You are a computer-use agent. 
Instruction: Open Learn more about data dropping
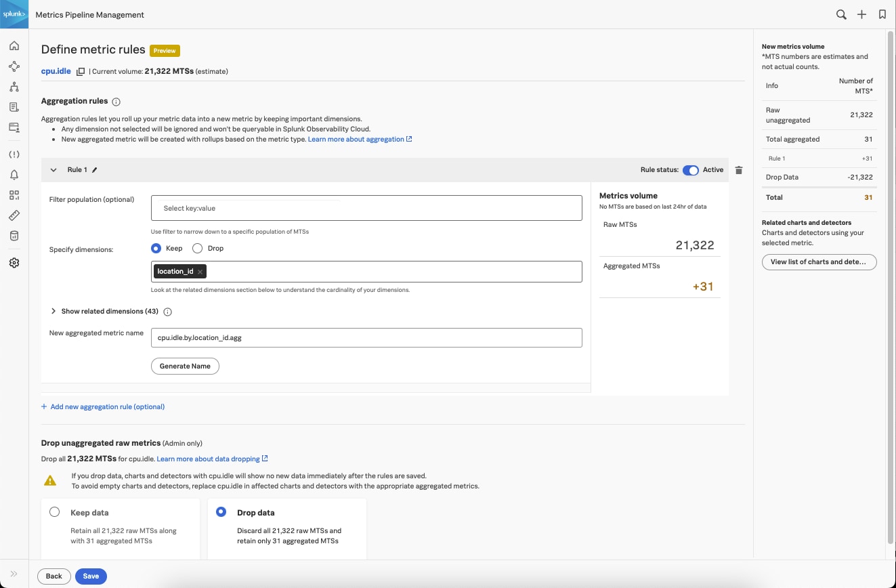212,459
